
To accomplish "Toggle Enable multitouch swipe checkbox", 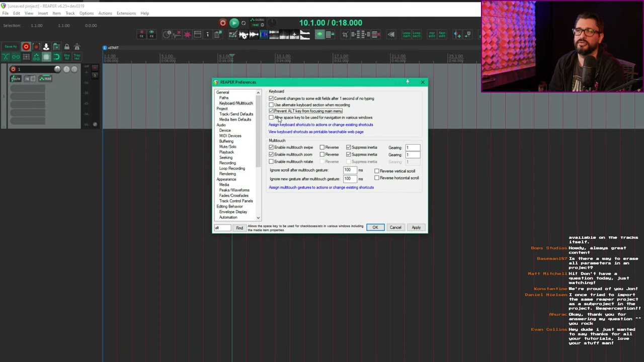I will click(x=271, y=147).
